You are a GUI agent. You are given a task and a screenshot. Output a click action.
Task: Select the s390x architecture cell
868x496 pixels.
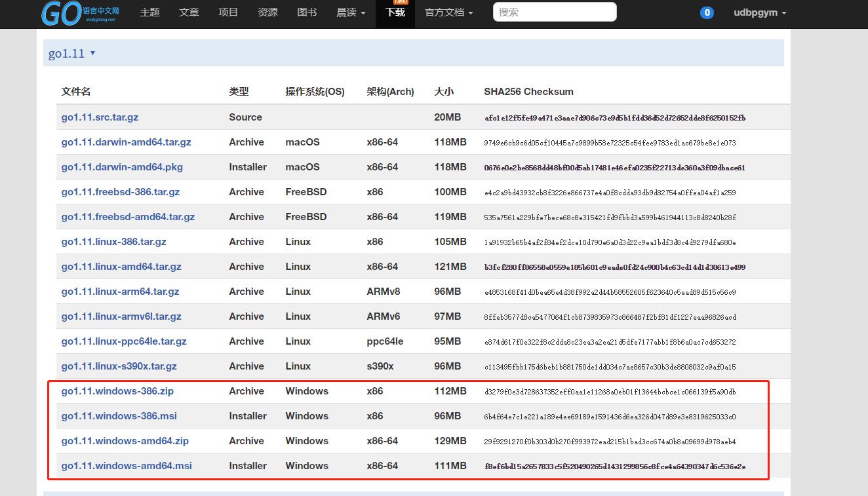(380, 366)
